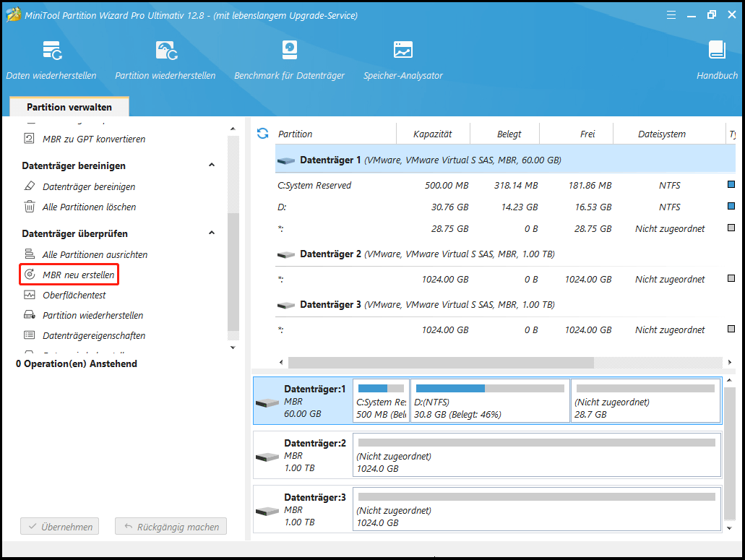
Task: Select Datenträger 1 header row
Action: [506, 160]
